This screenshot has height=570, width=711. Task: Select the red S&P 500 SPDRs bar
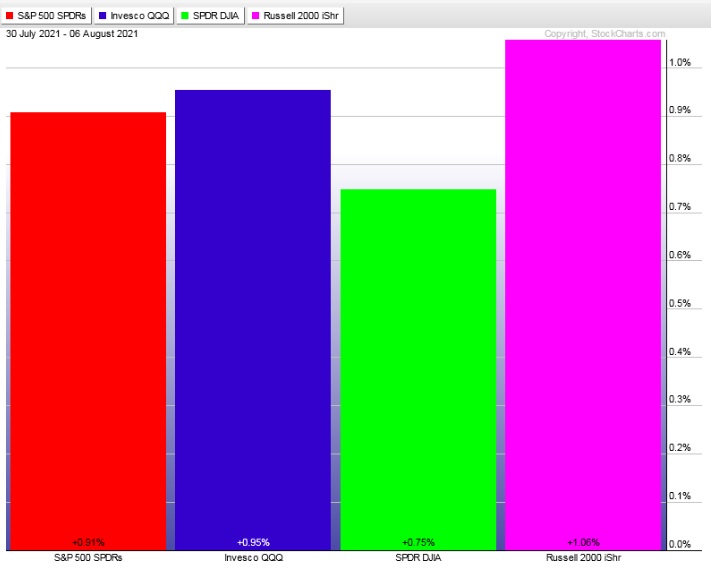88,331
